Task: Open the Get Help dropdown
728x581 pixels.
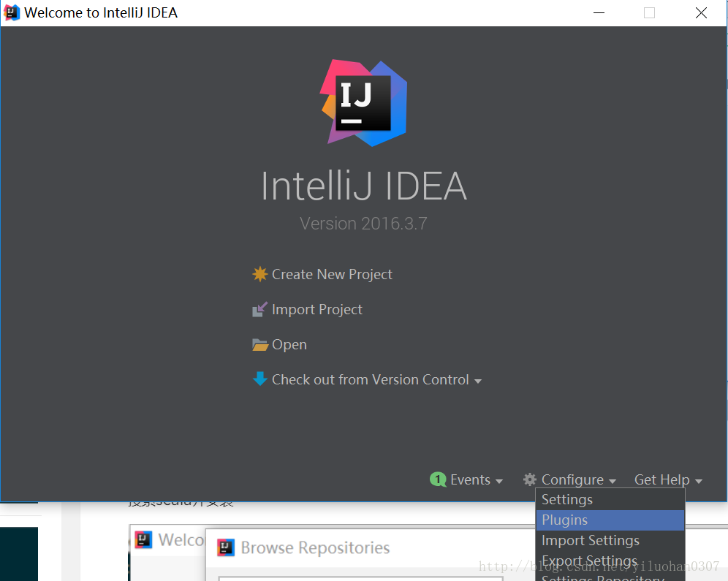Action: coord(661,480)
